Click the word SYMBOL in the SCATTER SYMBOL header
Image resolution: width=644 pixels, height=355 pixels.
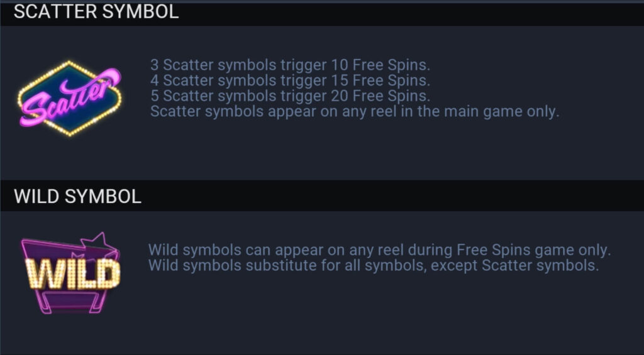140,11
